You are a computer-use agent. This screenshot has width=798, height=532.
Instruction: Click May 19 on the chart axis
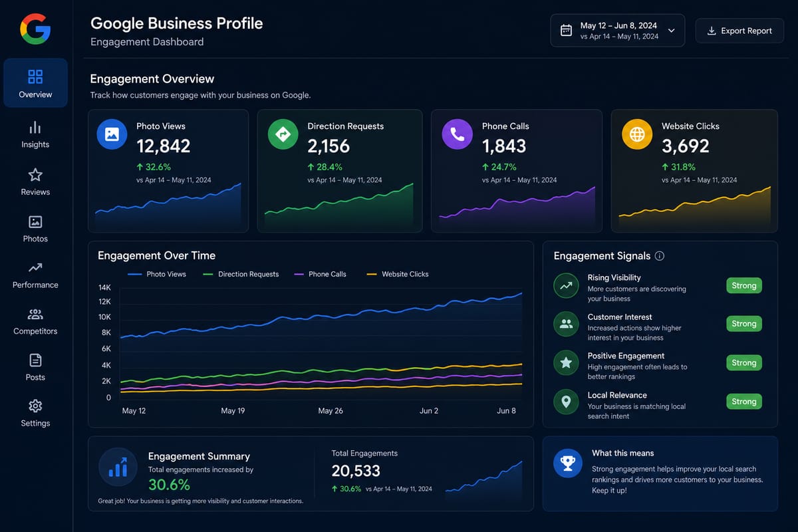coord(233,411)
